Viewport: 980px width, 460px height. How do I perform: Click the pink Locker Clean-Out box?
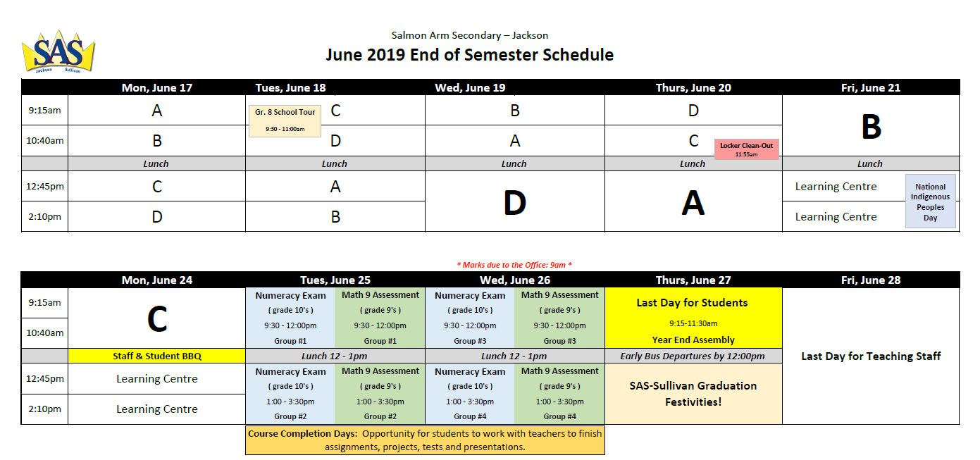(x=746, y=149)
